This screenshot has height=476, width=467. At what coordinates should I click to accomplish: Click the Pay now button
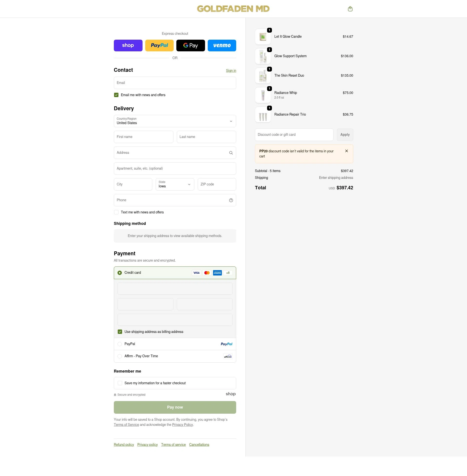175,407
